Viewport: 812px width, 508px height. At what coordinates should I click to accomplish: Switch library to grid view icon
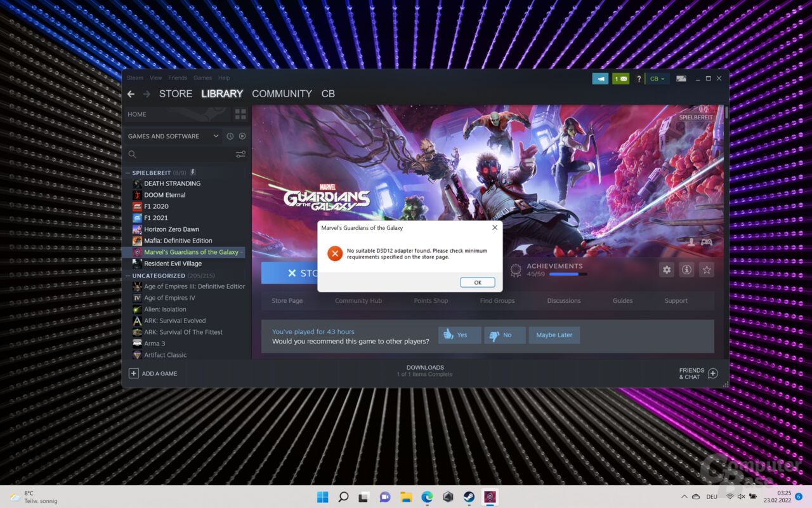click(241, 114)
